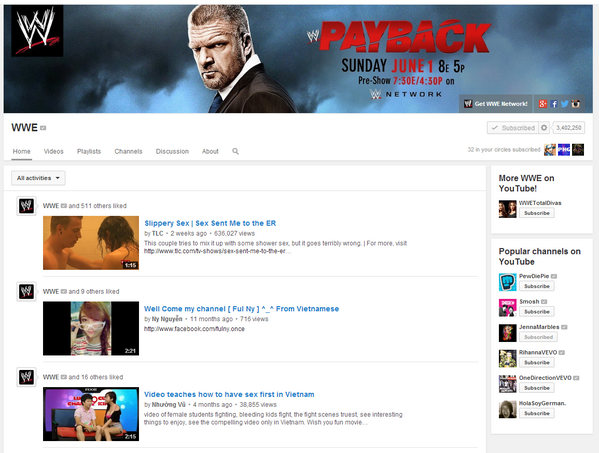Click the PewDiePie channel name
Image resolution: width=599 pixels, height=453 pixels.
[x=534, y=276]
